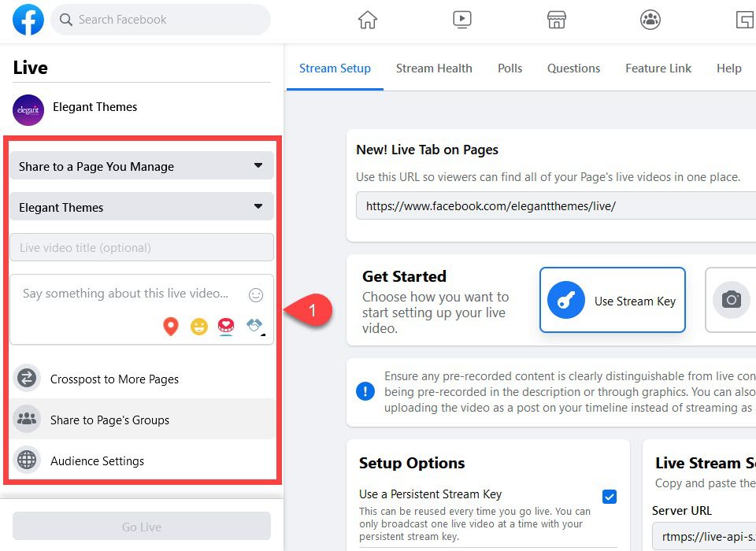Switch to the Stream Health tab
Screen dimensions: 756x551
click(434, 68)
